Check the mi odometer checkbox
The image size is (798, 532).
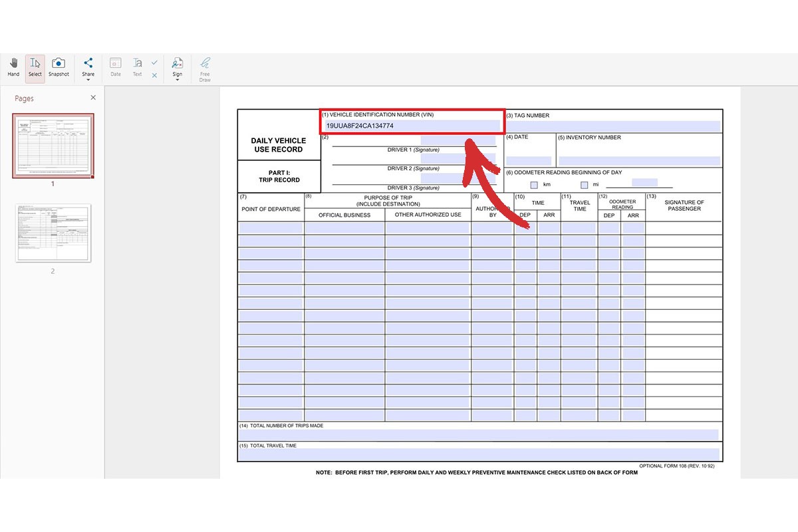(585, 185)
